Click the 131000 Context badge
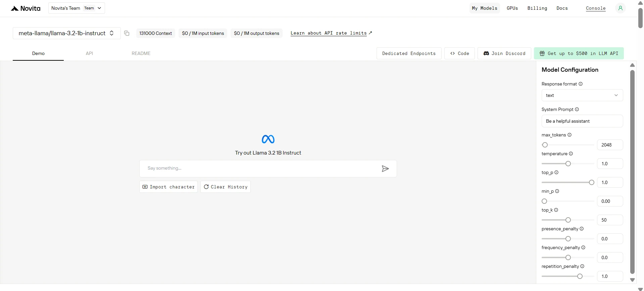Image resolution: width=644 pixels, height=291 pixels. click(155, 33)
